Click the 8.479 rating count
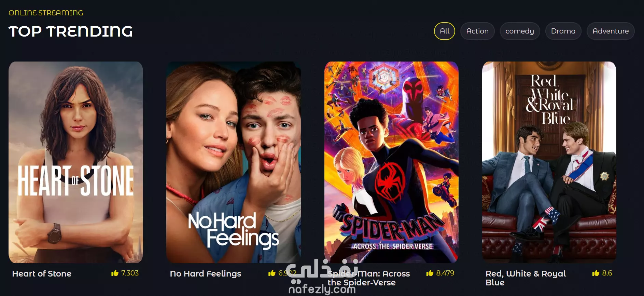This screenshot has width=644, height=296. [x=445, y=273]
